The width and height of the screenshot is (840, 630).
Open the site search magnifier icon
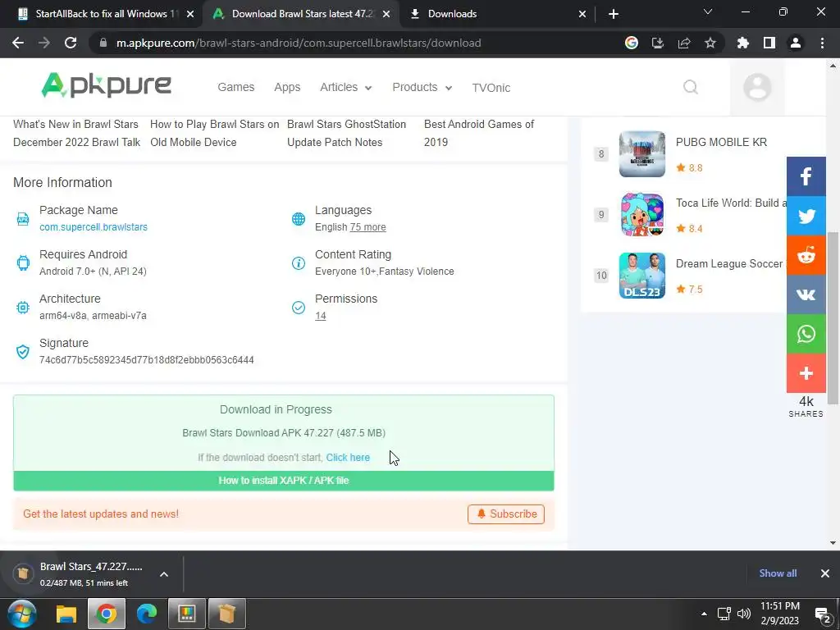click(691, 87)
